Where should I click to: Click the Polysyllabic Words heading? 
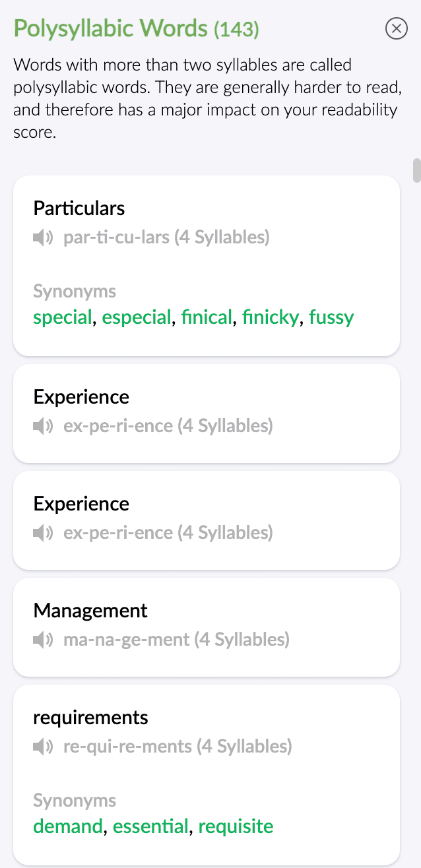[x=110, y=28]
